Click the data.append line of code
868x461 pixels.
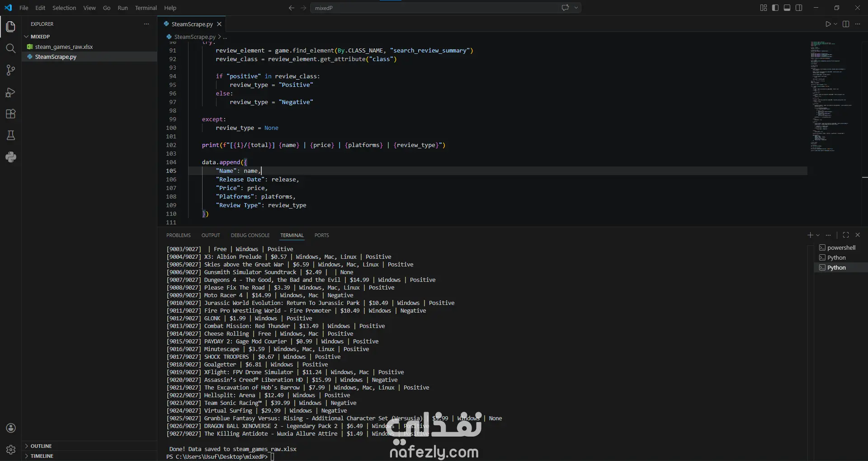(x=224, y=162)
